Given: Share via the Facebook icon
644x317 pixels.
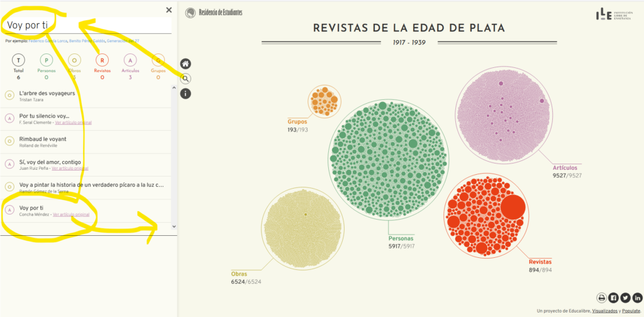Looking at the screenshot, I should point(614,298).
